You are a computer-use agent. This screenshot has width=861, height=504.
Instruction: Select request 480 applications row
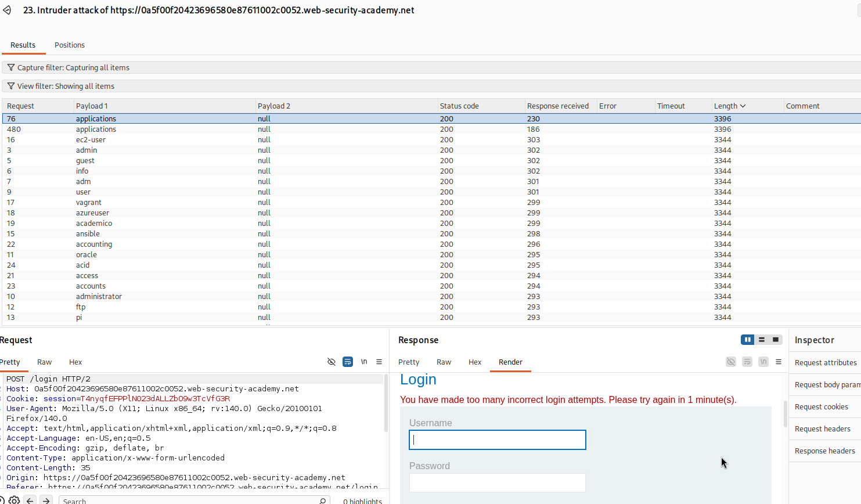(431, 129)
